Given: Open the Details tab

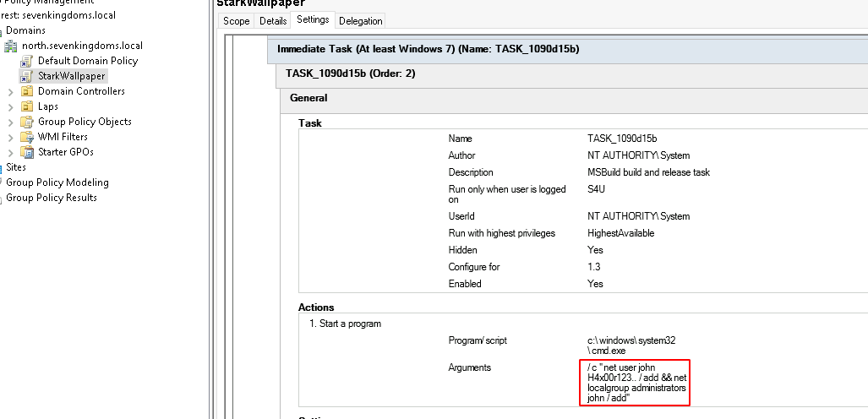Looking at the screenshot, I should click(x=273, y=21).
